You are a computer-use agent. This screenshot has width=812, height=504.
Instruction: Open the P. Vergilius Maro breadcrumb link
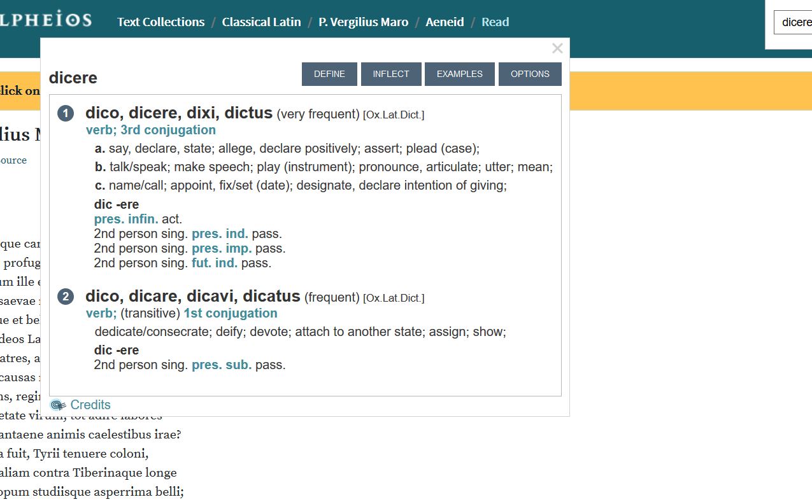tap(363, 22)
